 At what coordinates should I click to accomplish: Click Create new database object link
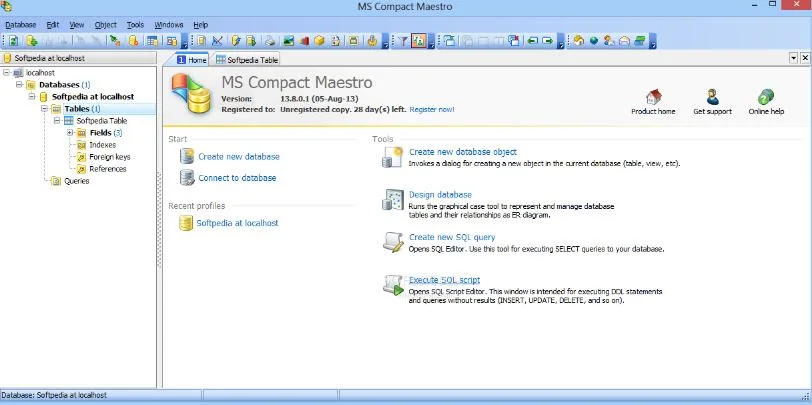[x=463, y=152]
